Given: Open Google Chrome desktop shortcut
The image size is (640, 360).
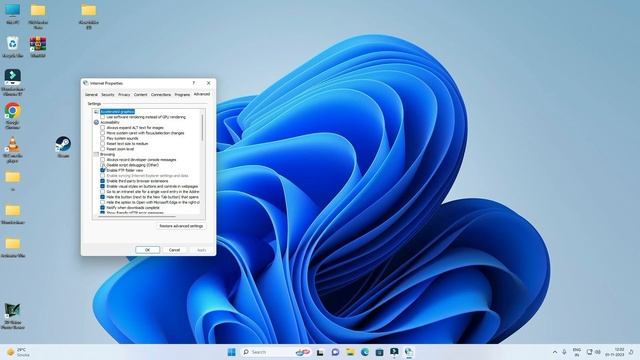Looking at the screenshot, I should [x=13, y=115].
